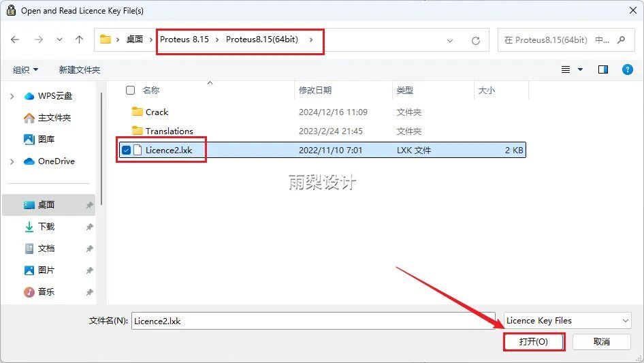Click the Licence2.lxk file icon

[138, 150]
